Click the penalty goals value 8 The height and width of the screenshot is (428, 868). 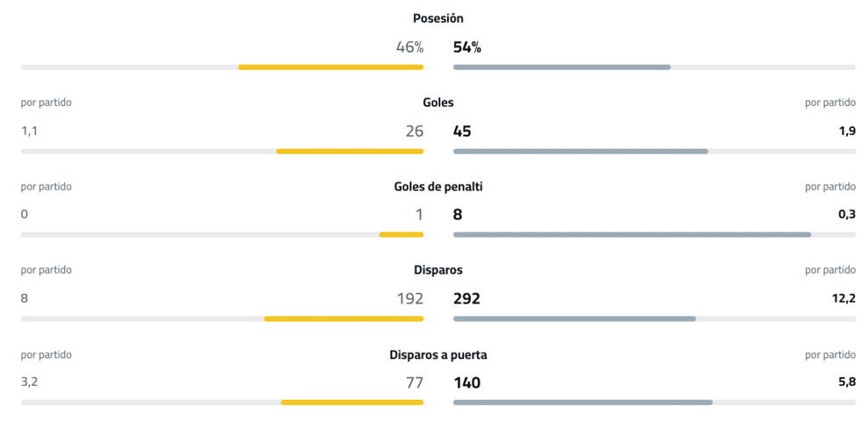point(459,215)
